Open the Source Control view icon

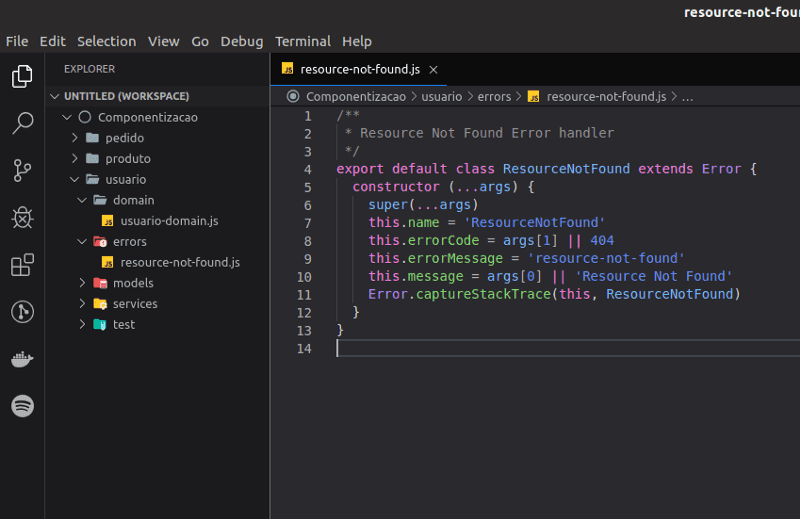click(22, 170)
